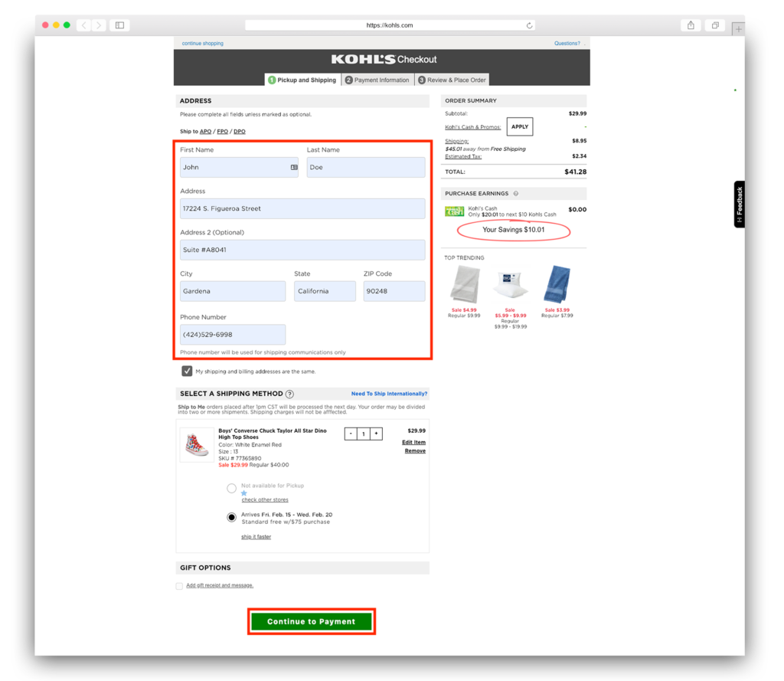Image resolution: width=784 pixels, height=681 pixels.
Task: Click the Your Savings $10.01 text
Action: 514,230
